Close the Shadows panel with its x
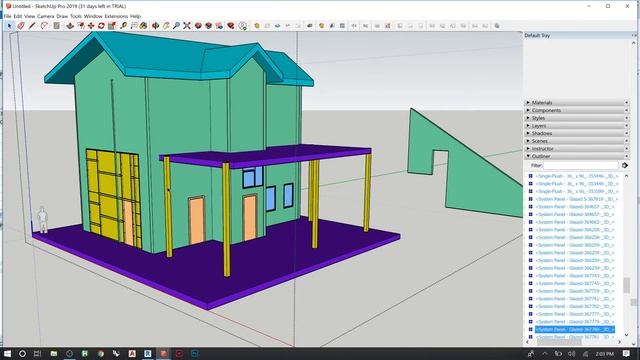This screenshot has width=640, height=360. point(627,133)
